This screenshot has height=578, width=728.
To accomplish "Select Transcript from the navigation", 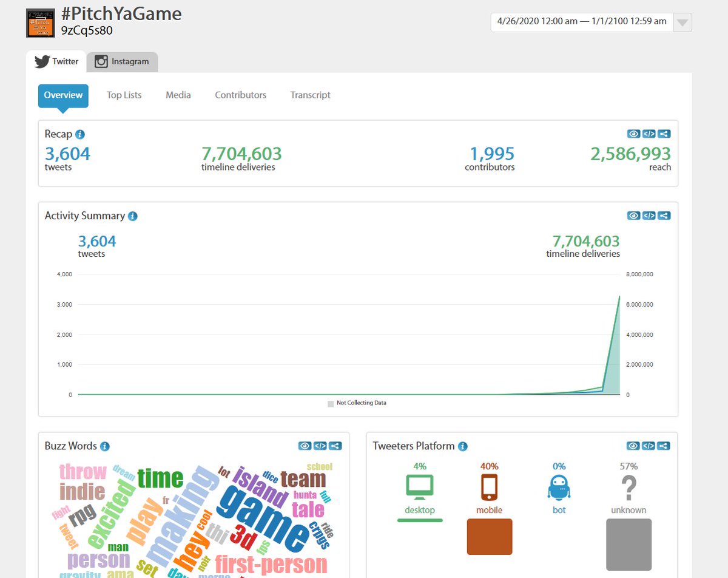I will pos(310,95).
